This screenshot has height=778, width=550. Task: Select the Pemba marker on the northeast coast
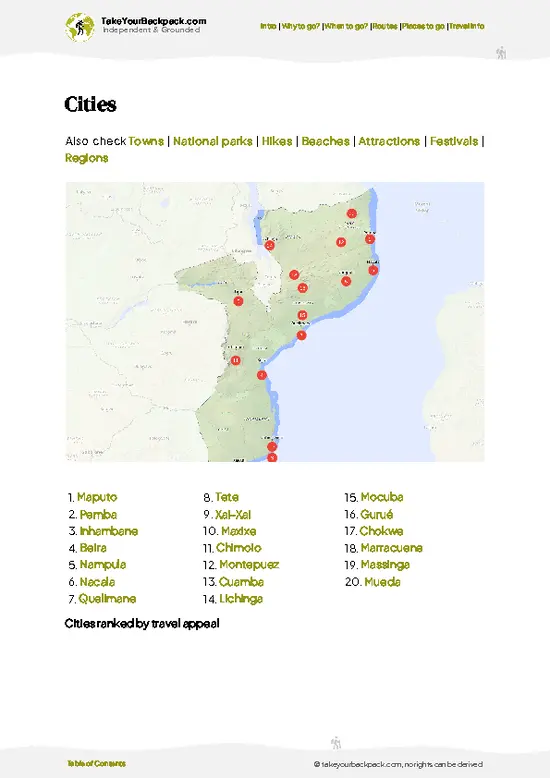(x=370, y=239)
